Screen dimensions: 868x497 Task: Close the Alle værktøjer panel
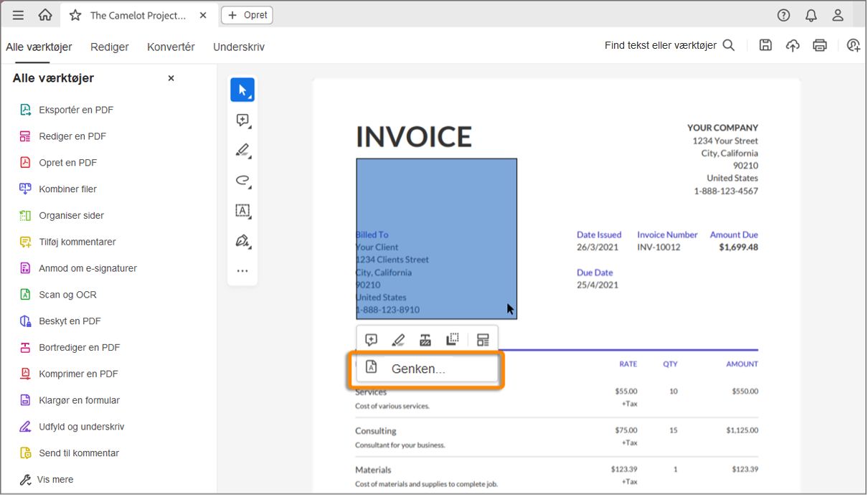coord(171,78)
